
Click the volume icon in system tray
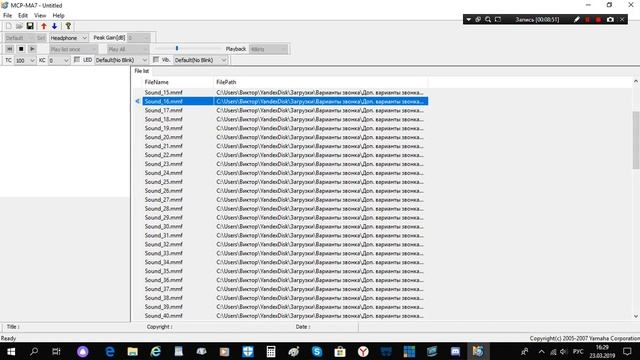click(564, 352)
